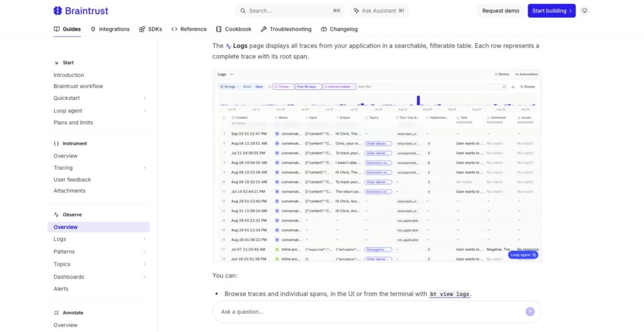Open the Alerts page

click(61, 289)
